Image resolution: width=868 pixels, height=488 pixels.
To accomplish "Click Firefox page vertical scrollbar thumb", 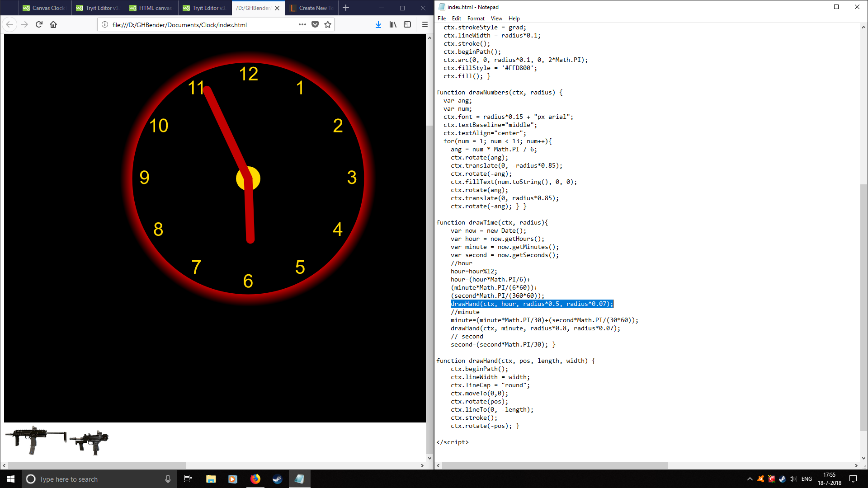I will tap(429, 289).
